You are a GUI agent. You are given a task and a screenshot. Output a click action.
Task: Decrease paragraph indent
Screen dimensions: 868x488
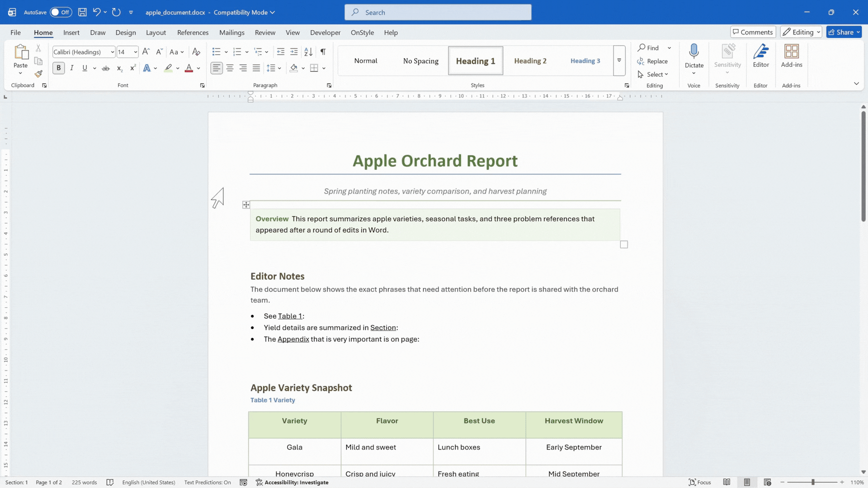pos(280,52)
